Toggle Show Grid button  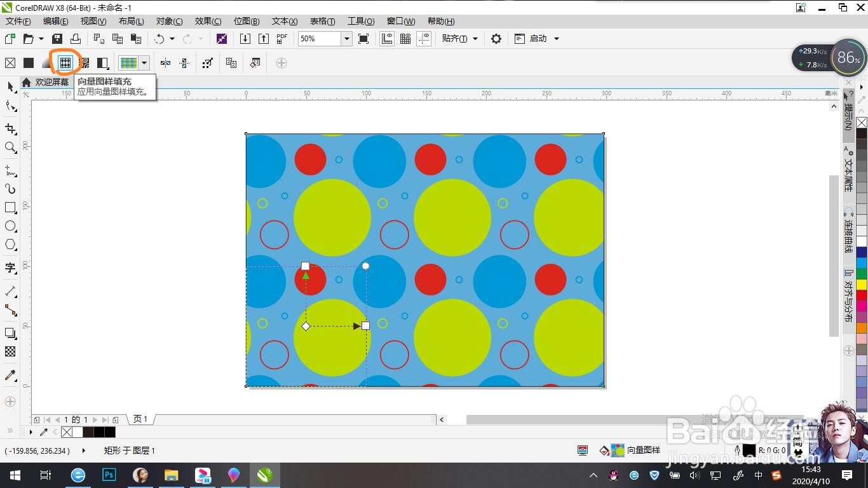point(405,39)
